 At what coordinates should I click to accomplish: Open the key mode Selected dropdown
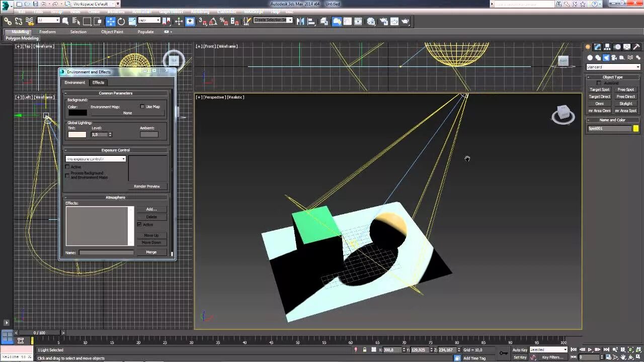(x=548, y=349)
